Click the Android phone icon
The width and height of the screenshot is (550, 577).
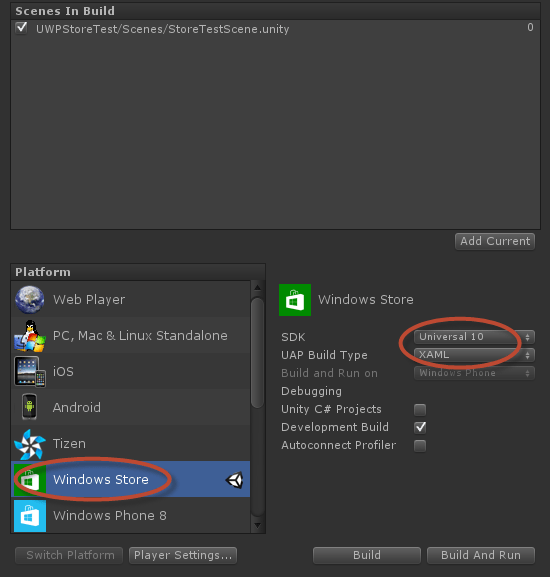29,407
